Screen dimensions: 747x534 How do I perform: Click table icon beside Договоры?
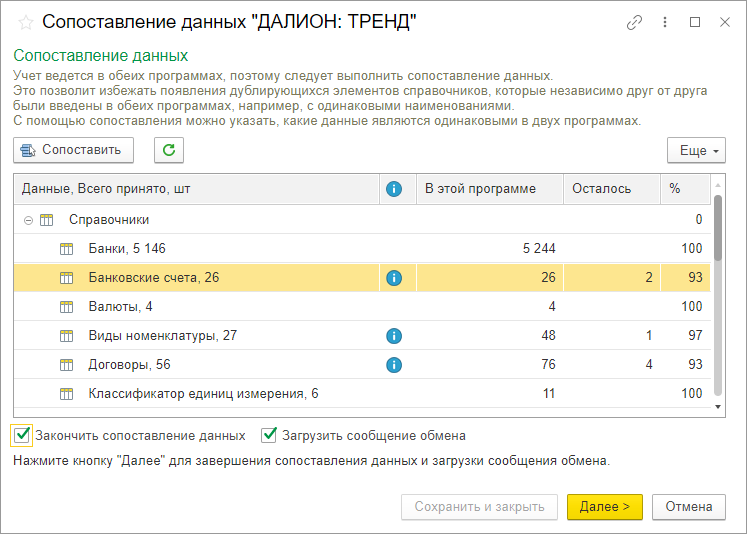[x=66, y=365]
